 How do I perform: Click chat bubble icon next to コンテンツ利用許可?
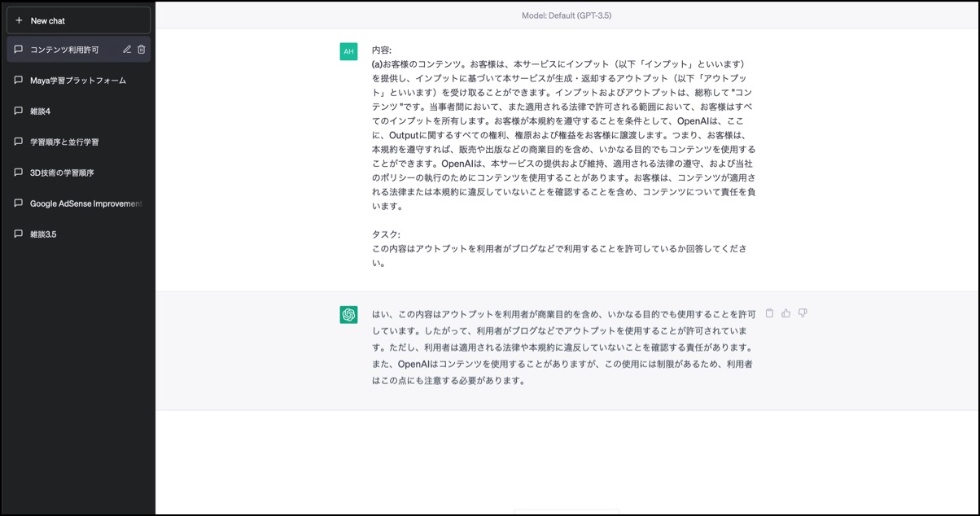coord(19,50)
